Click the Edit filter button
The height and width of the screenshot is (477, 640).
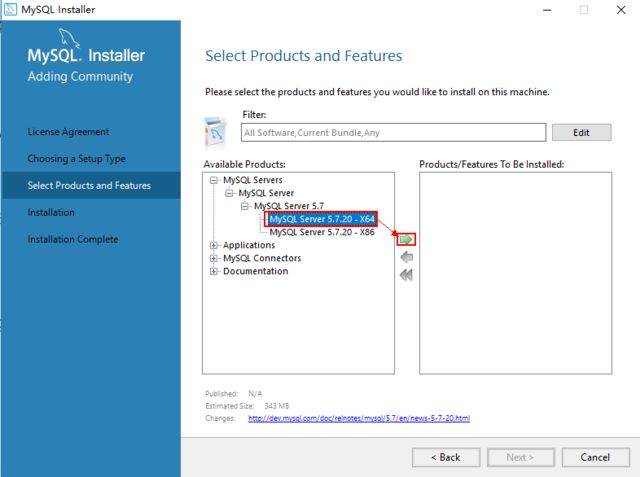pyautogui.click(x=581, y=133)
